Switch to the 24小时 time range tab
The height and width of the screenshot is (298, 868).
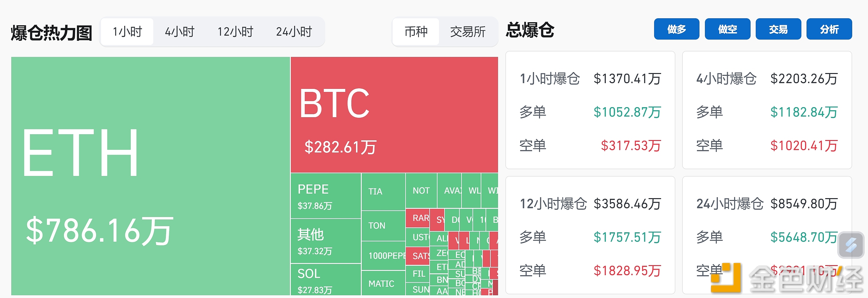(294, 32)
